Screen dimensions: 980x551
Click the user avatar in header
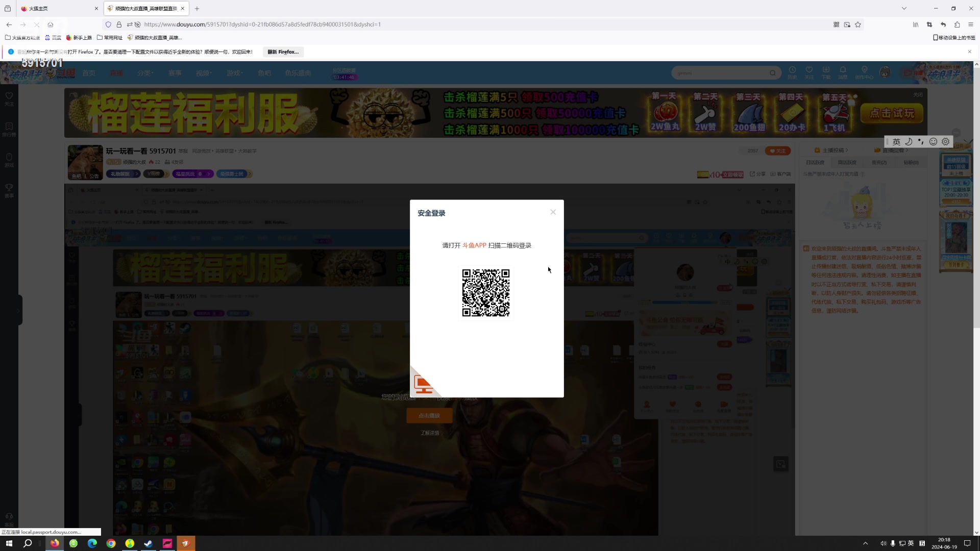(885, 72)
